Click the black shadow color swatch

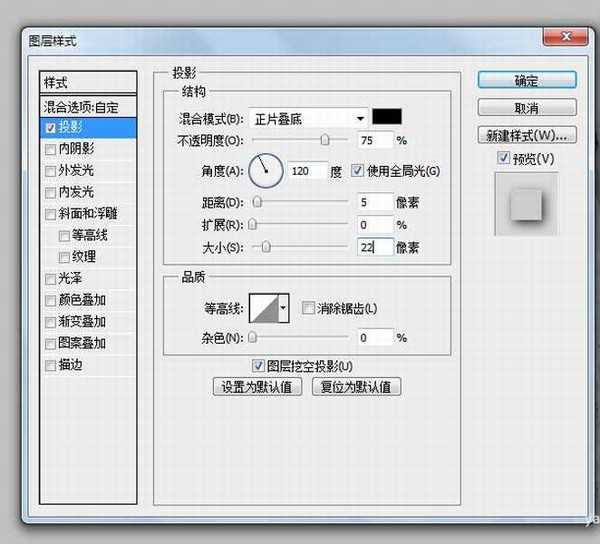[x=386, y=117]
